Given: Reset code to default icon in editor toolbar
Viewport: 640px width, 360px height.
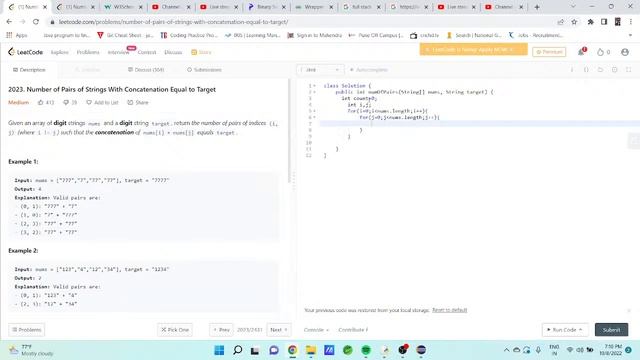Looking at the screenshot, I should (600, 70).
